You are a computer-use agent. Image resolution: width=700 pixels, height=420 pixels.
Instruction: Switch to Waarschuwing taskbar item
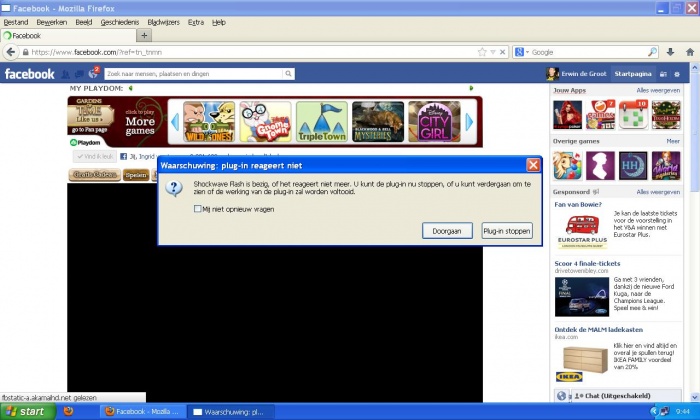[229, 412]
